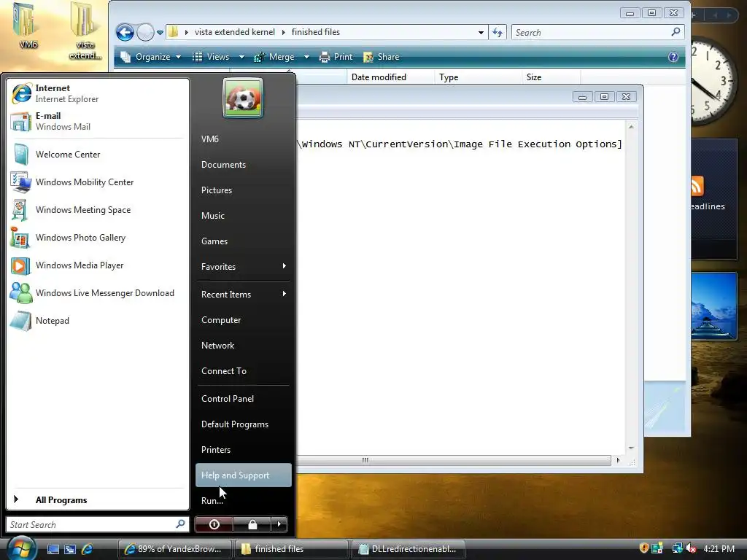Viewport: 747px width, 560px height.
Task: Click the Explorer search magnifier icon
Action: (676, 32)
